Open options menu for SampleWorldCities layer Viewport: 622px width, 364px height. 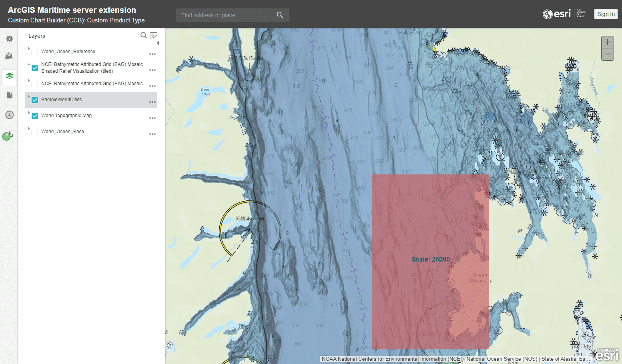pyautogui.click(x=152, y=102)
